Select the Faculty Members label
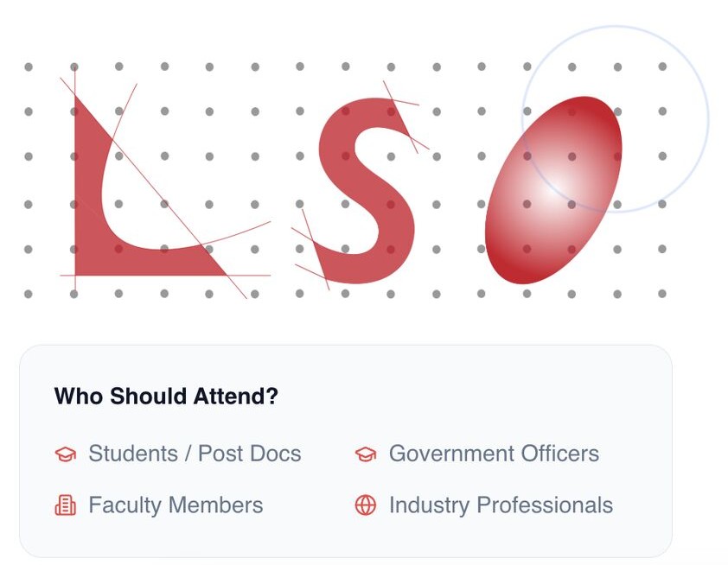 (x=176, y=505)
